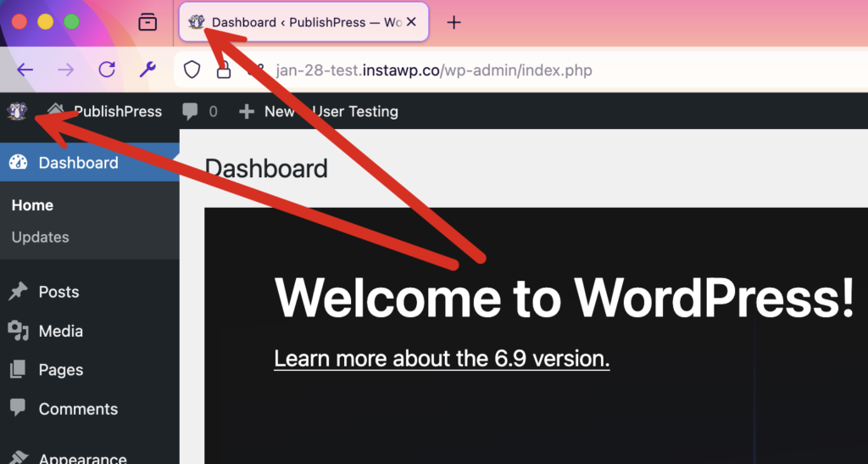
Task: Click the Media library icon
Action: 19,331
